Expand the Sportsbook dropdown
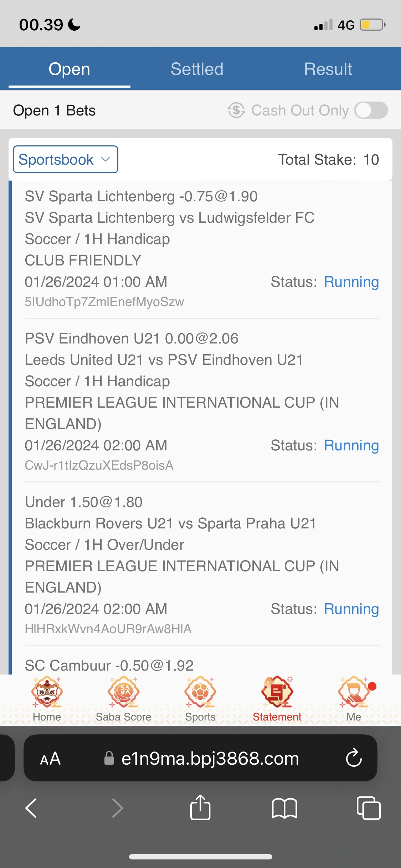This screenshot has height=868, width=401. click(x=66, y=159)
